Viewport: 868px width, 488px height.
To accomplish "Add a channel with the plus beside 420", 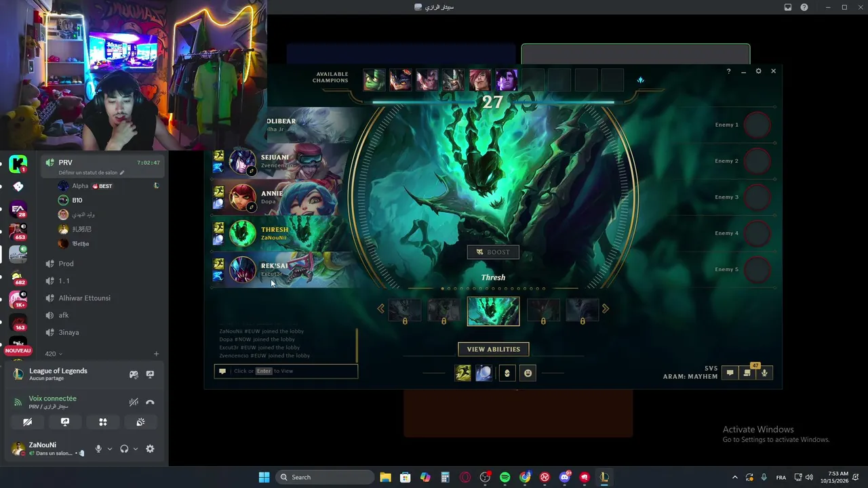I will [156, 354].
